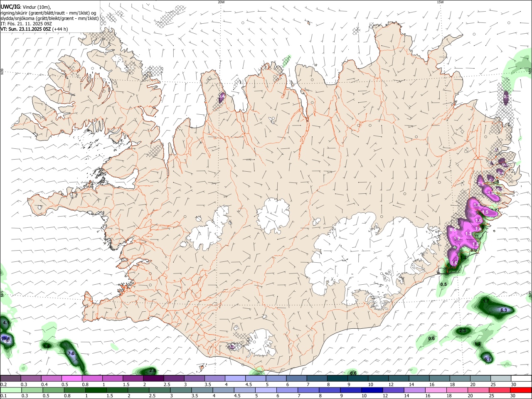Click the 'VT: Sun. 23.11.2025 05Z (+44 h)' line
532x399 pixels.
[34, 29]
